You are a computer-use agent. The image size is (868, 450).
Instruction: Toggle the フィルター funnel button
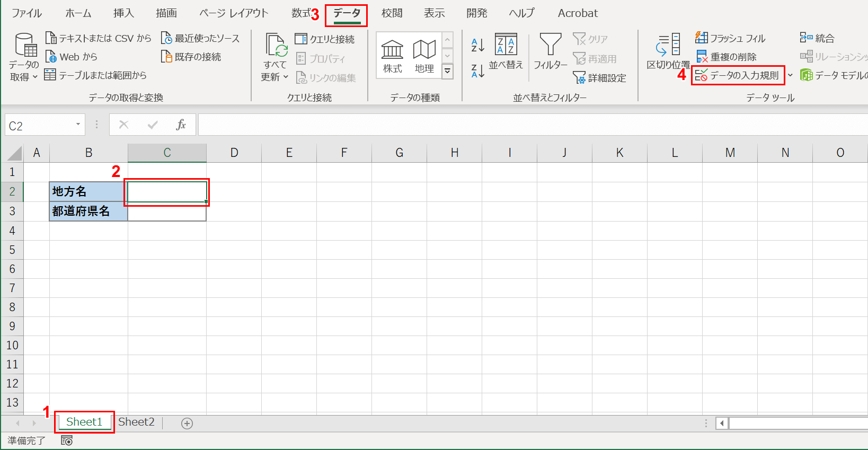[x=550, y=51]
